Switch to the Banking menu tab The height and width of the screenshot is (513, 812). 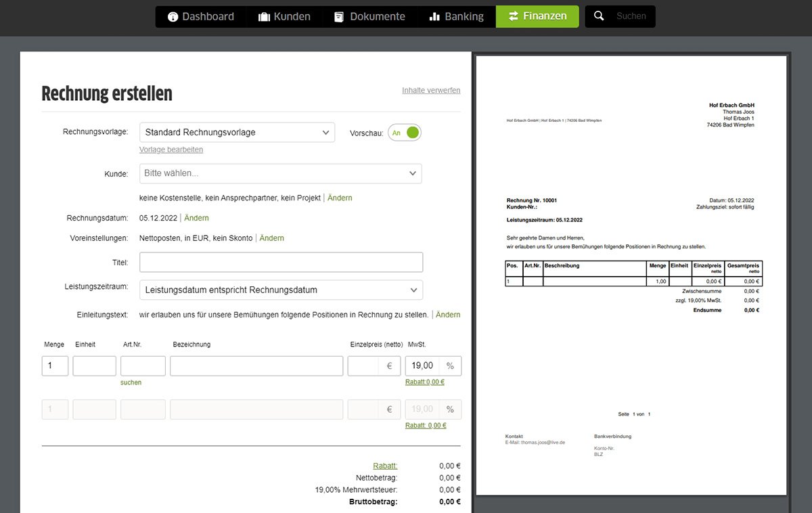(457, 16)
